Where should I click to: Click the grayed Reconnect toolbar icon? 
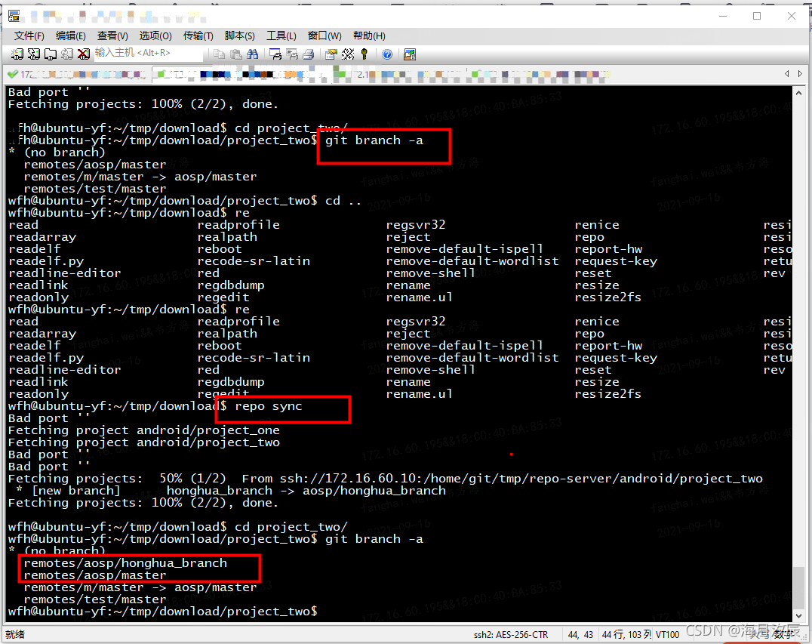coord(67,54)
